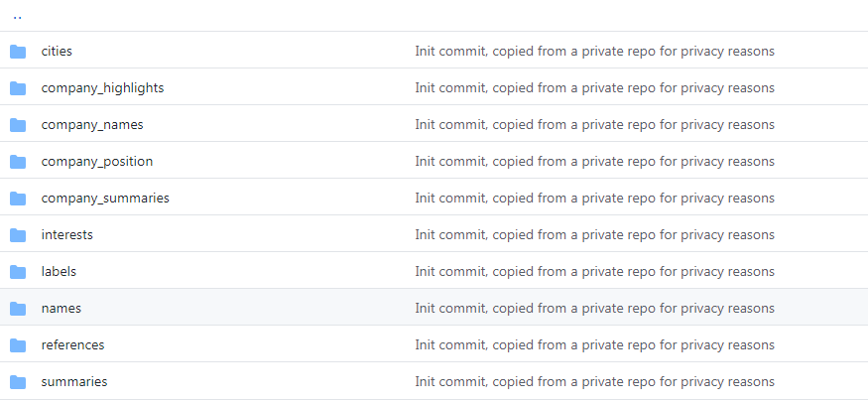Open the references folder name

[72, 345]
